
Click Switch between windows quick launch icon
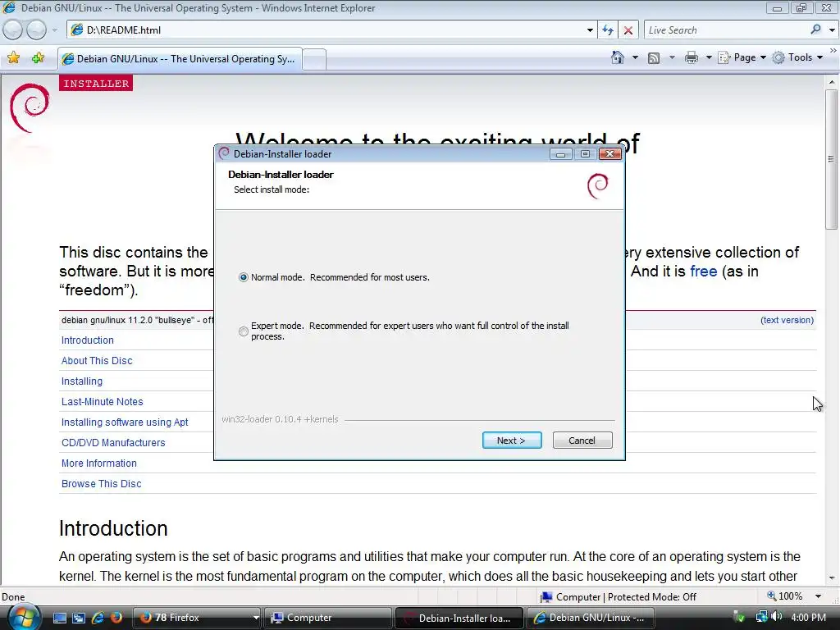(79, 618)
